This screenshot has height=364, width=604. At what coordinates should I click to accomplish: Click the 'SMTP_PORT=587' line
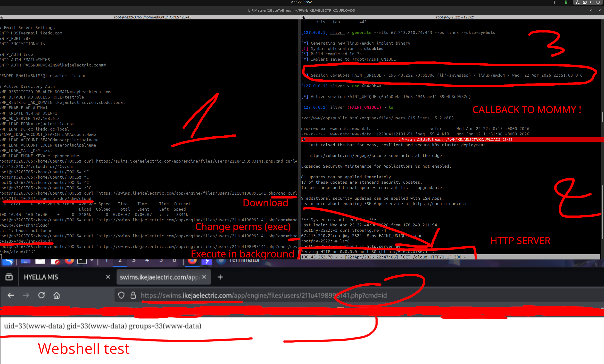(x=15, y=39)
